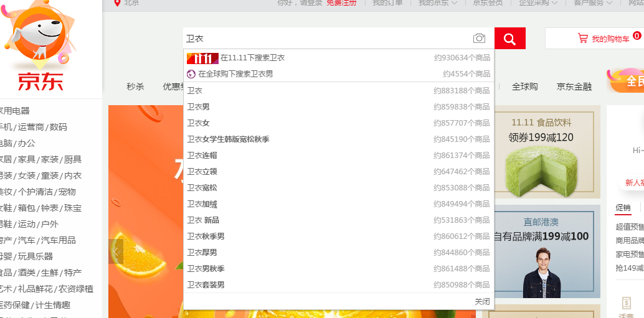Open 数码 category link
Image resolution: width=644 pixels, height=318 pixels.
click(58, 127)
